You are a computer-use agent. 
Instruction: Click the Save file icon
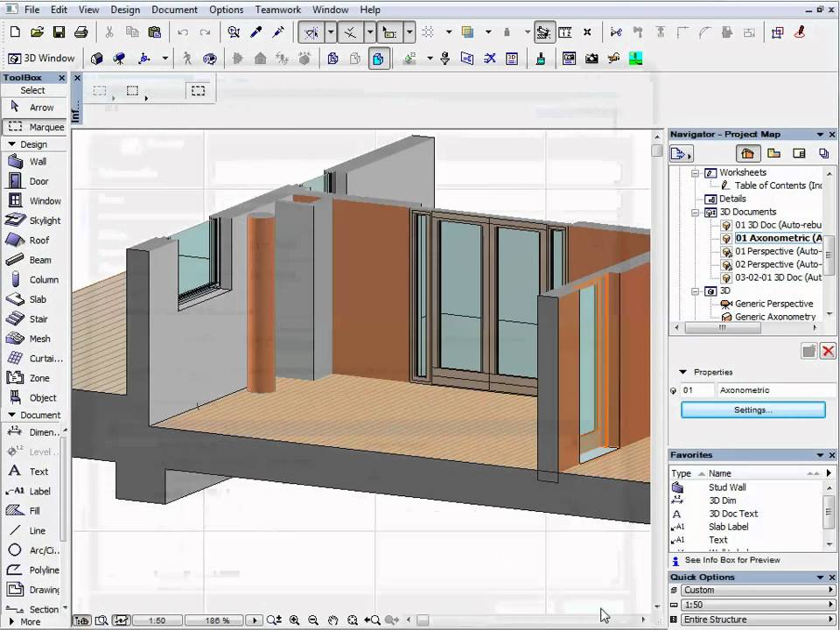click(x=59, y=32)
